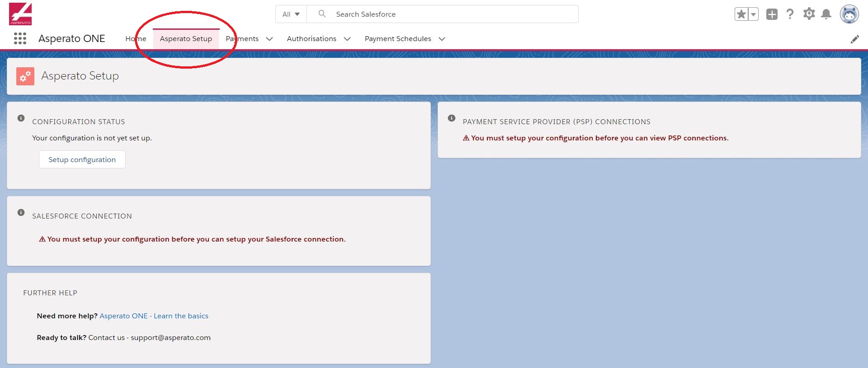868x368 pixels.
Task: Click the pencil edit navigation icon
Action: point(854,39)
